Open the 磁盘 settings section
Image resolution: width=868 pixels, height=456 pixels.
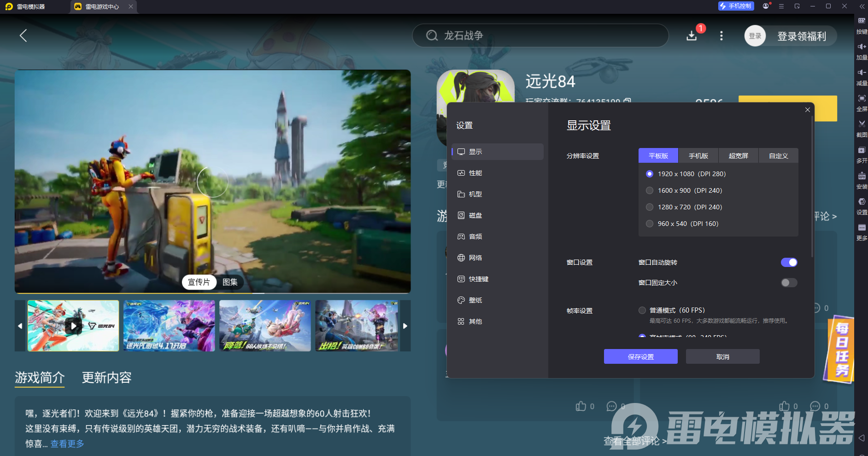point(498,215)
